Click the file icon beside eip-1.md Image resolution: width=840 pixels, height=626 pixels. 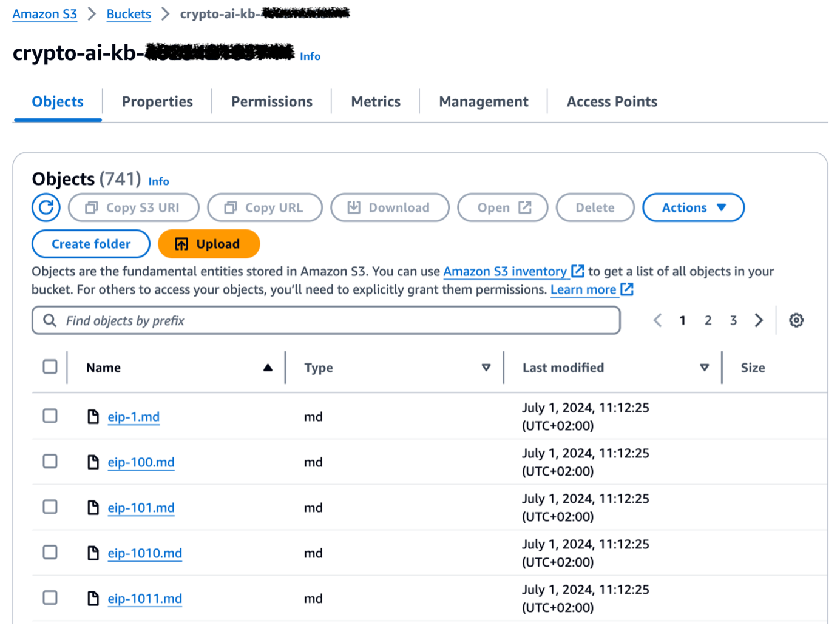click(x=93, y=416)
